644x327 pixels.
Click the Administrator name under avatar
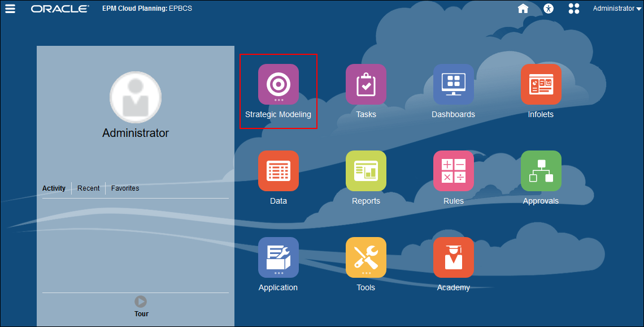(x=136, y=133)
